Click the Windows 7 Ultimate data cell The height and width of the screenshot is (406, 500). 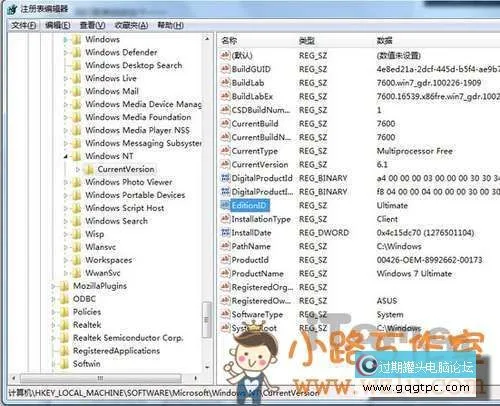pos(414,274)
